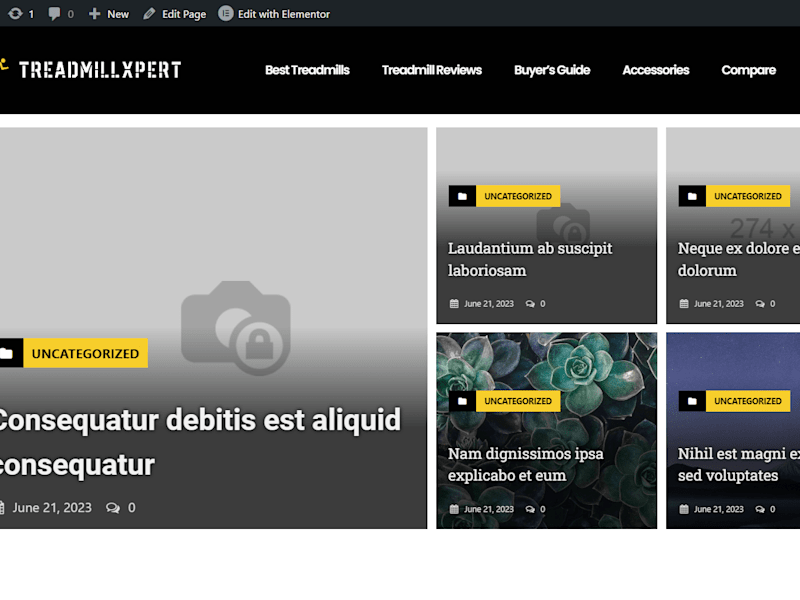The height and width of the screenshot is (600, 800).
Task: Click the pencil icon for Edit Page
Action: pos(149,14)
